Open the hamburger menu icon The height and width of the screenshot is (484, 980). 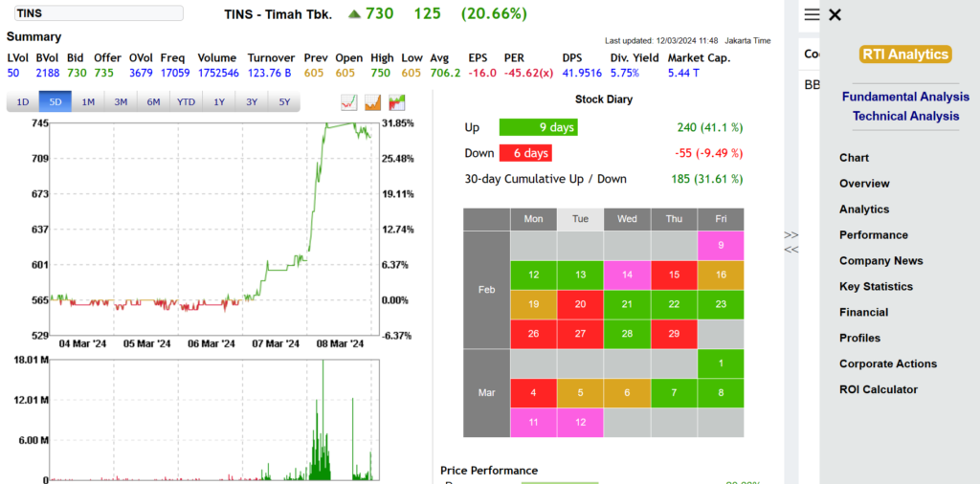click(x=812, y=14)
